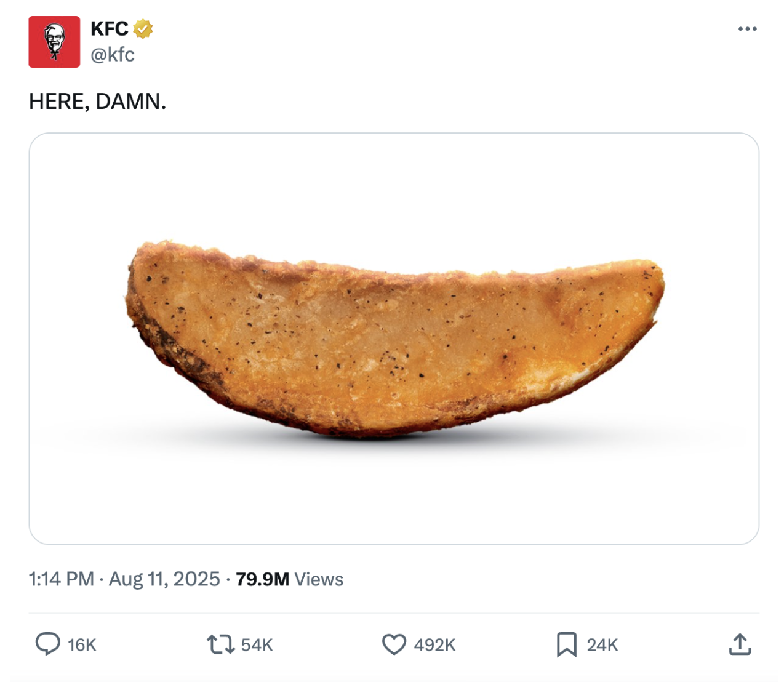Image resolution: width=784 pixels, height=682 pixels.
Task: Select the tweet text HERE, DAMN.
Action: coord(98,100)
